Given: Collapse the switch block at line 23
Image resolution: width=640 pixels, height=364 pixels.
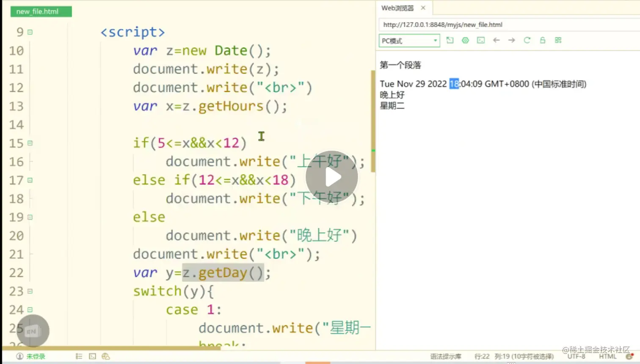Looking at the screenshot, I should click(x=30, y=291).
